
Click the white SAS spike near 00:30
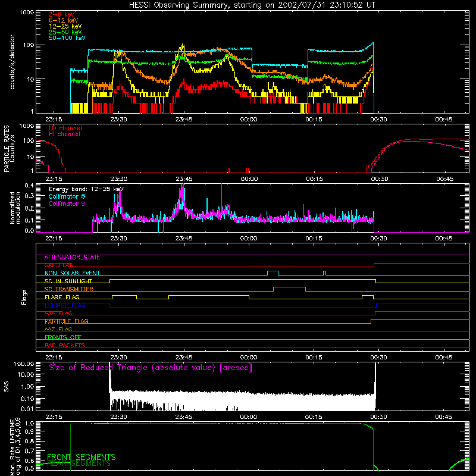[375, 386]
